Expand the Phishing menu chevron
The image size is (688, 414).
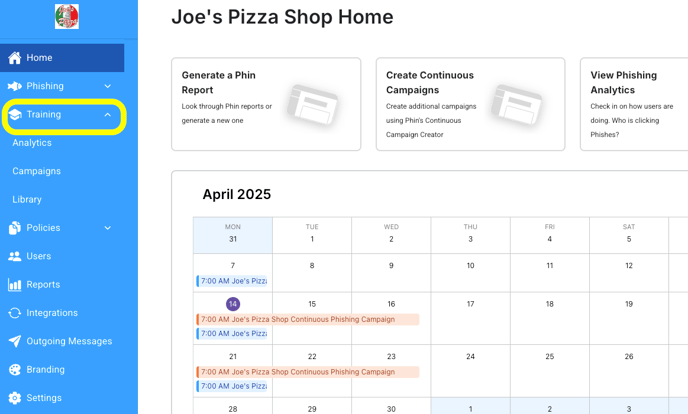point(108,86)
